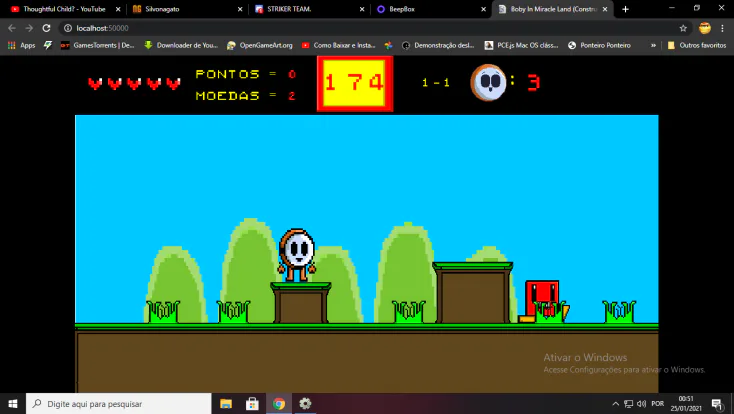
Task: Go forward to the next page
Action: click(x=29, y=28)
